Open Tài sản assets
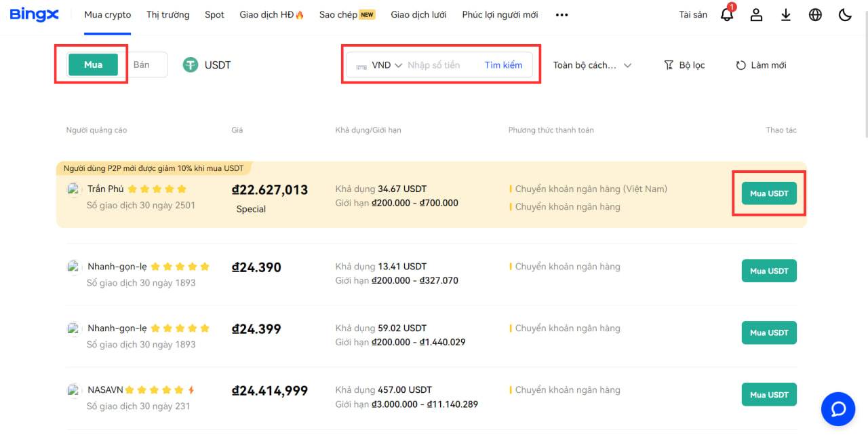 click(x=693, y=15)
